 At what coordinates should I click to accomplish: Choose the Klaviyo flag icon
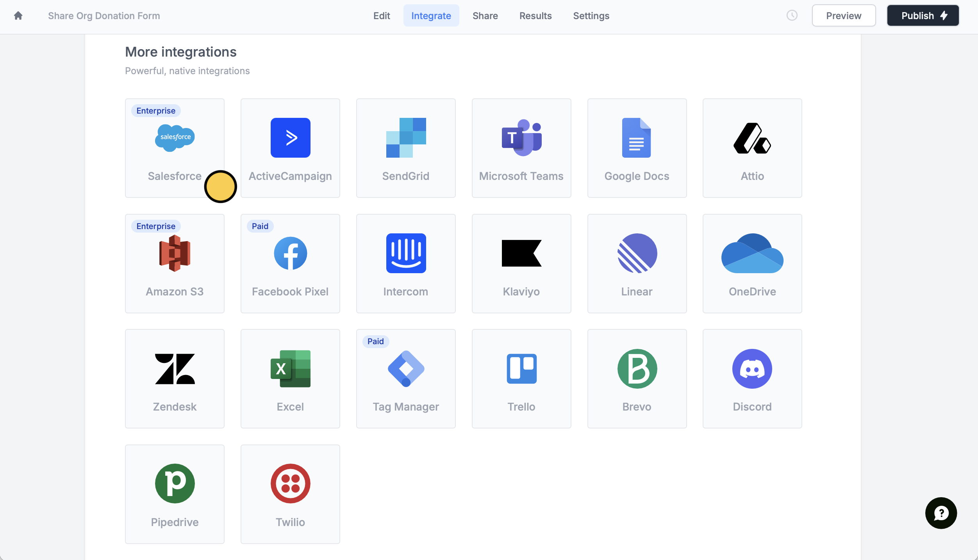pyautogui.click(x=521, y=253)
